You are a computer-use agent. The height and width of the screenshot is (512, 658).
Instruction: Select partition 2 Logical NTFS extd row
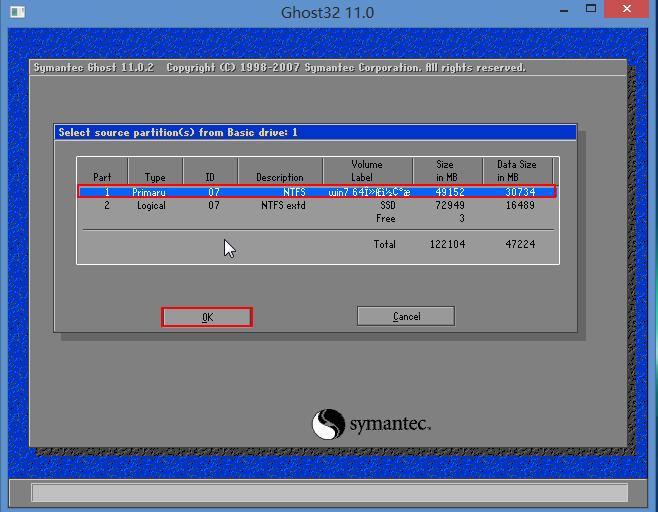point(317,205)
